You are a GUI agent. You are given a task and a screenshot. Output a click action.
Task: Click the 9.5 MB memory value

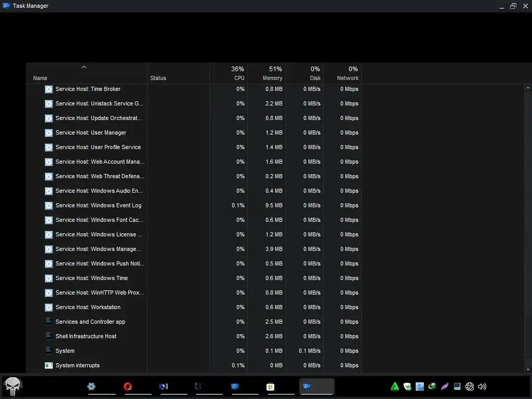[274, 206]
